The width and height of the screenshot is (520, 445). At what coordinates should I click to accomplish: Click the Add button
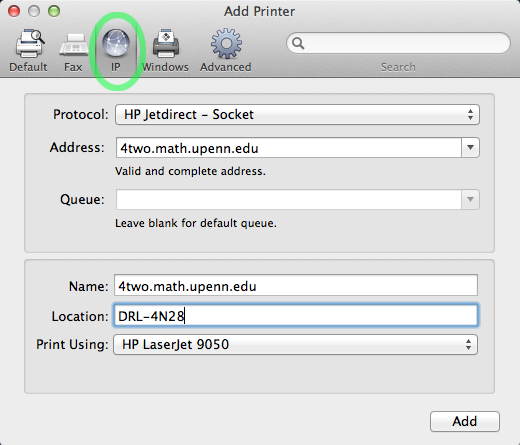[x=465, y=421]
